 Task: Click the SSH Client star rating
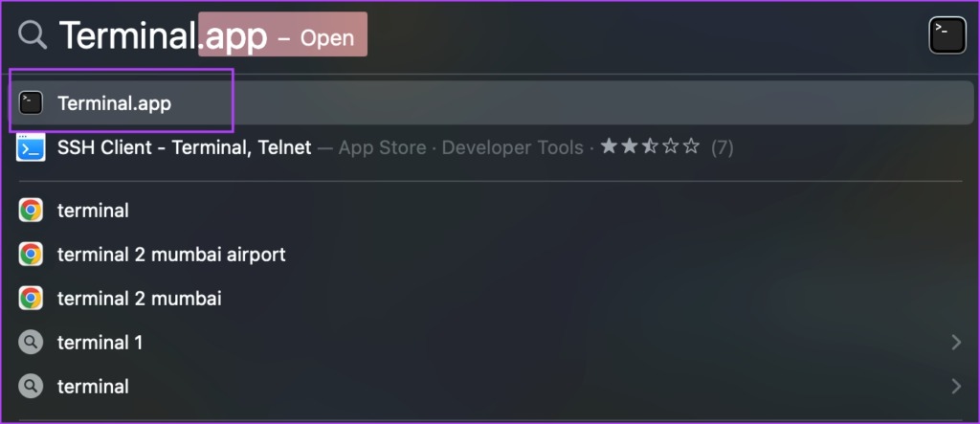650,147
